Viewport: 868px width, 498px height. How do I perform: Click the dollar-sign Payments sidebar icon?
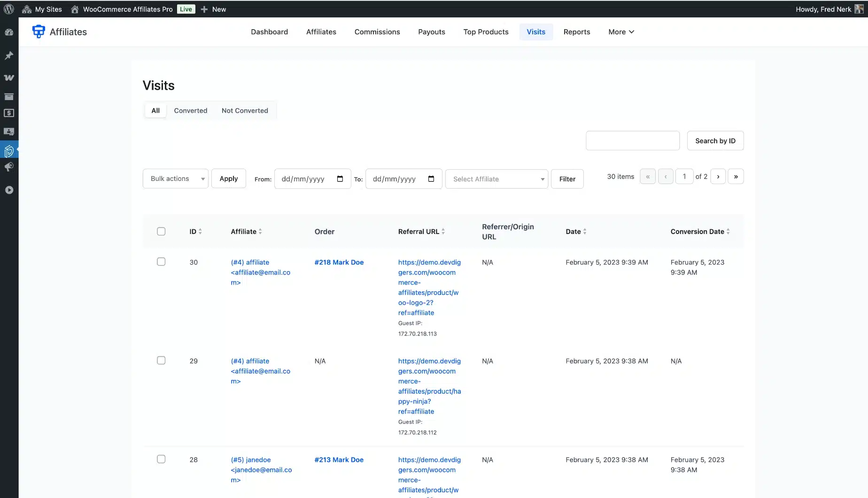point(9,113)
